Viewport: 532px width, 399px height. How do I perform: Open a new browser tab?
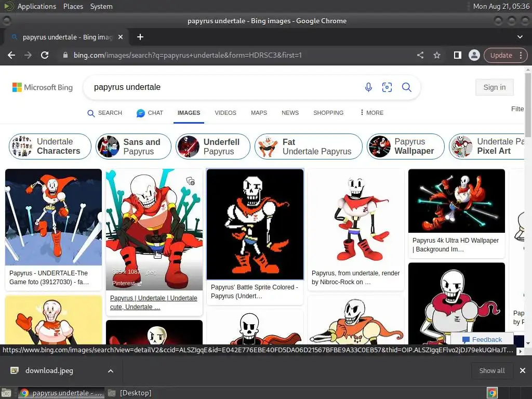140,37
